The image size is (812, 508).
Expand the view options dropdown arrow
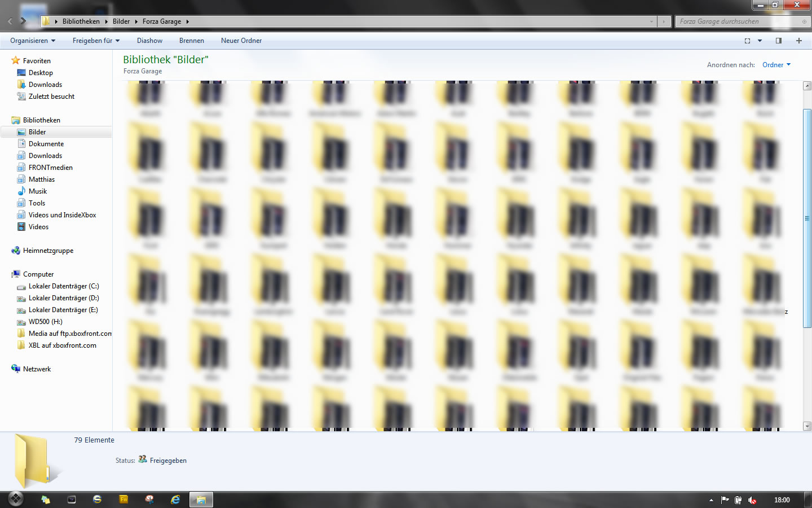(x=760, y=41)
